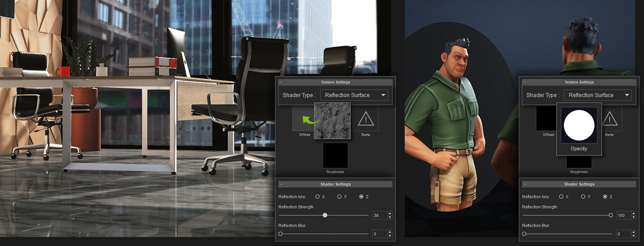Click the right panel Texture Settings header
The width and height of the screenshot is (644, 246).
point(579,82)
